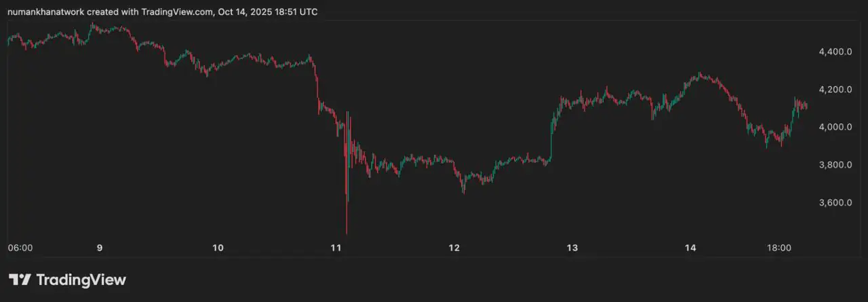
Task: Select the 3,600.0 price axis label
Action: point(835,203)
